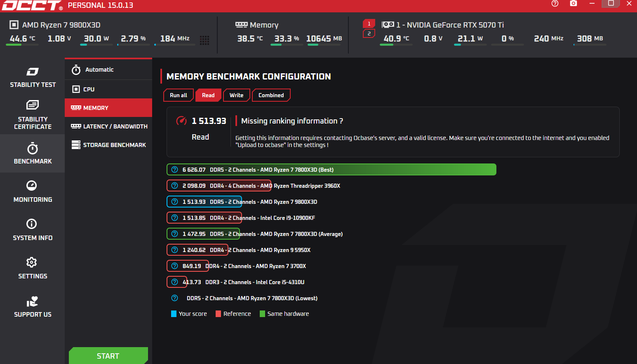Open the CPU core grid icon
637x364 pixels.
click(x=204, y=40)
